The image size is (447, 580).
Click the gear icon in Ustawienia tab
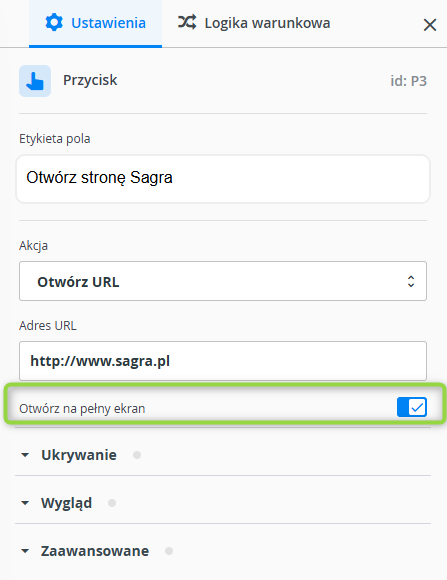pos(54,23)
